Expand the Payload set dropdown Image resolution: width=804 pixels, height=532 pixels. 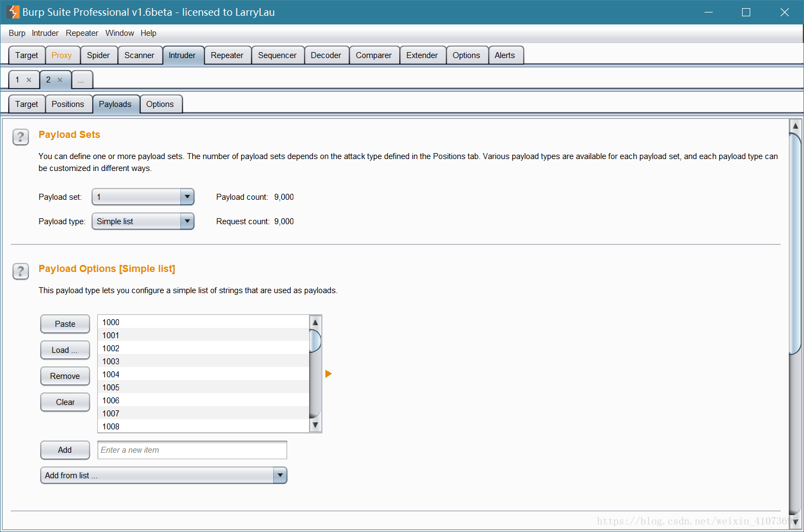187,197
